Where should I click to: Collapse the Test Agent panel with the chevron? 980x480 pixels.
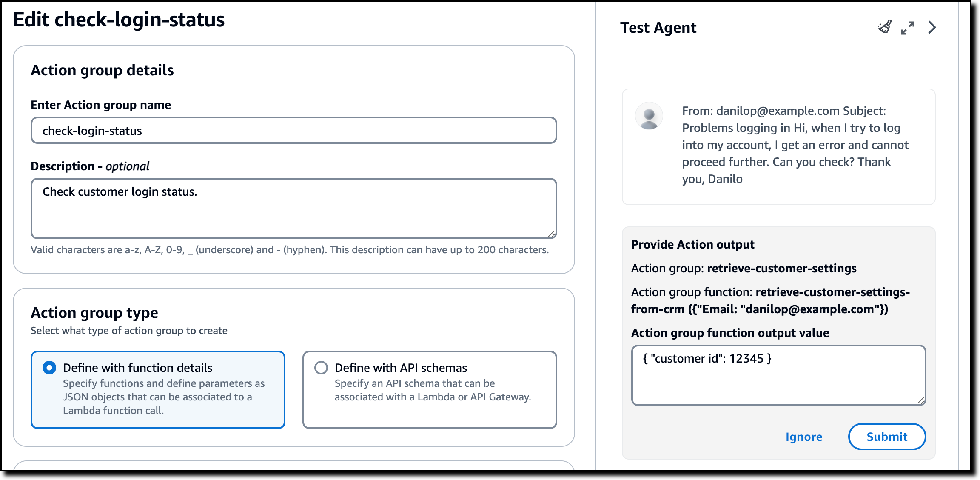(x=932, y=27)
